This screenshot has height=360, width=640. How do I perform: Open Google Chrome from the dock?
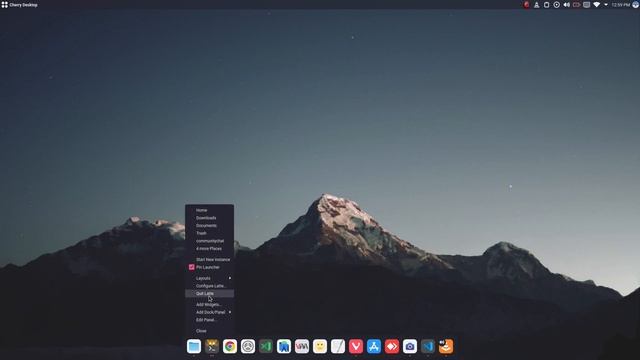(230, 346)
